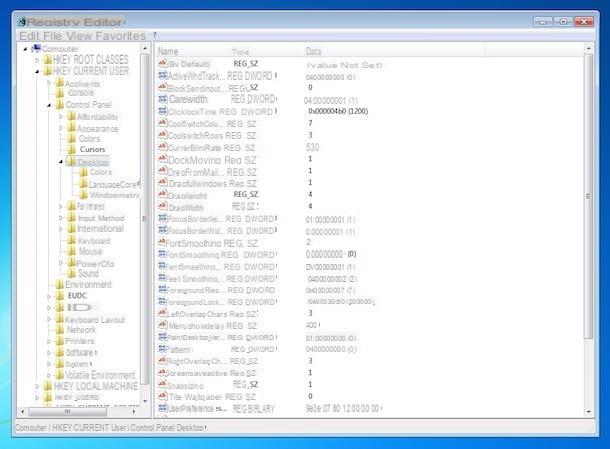Select the Tile Wallpaper value name

pyautogui.click(x=196, y=396)
